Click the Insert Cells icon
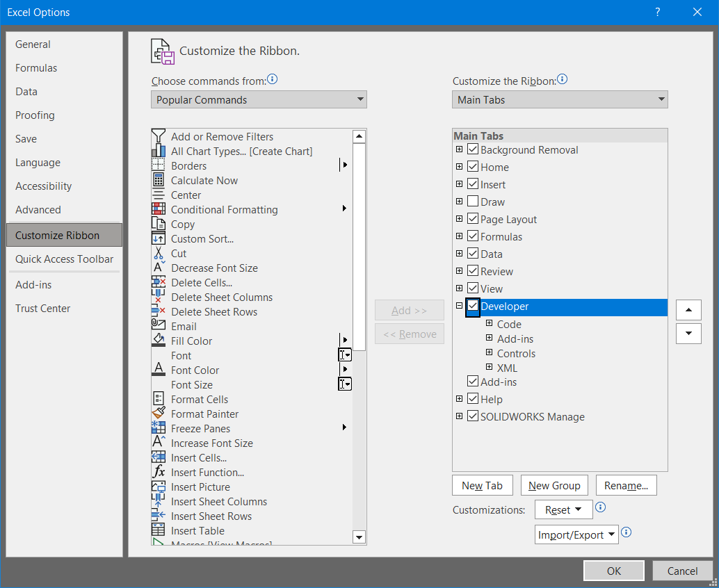The width and height of the screenshot is (719, 588). 159,458
